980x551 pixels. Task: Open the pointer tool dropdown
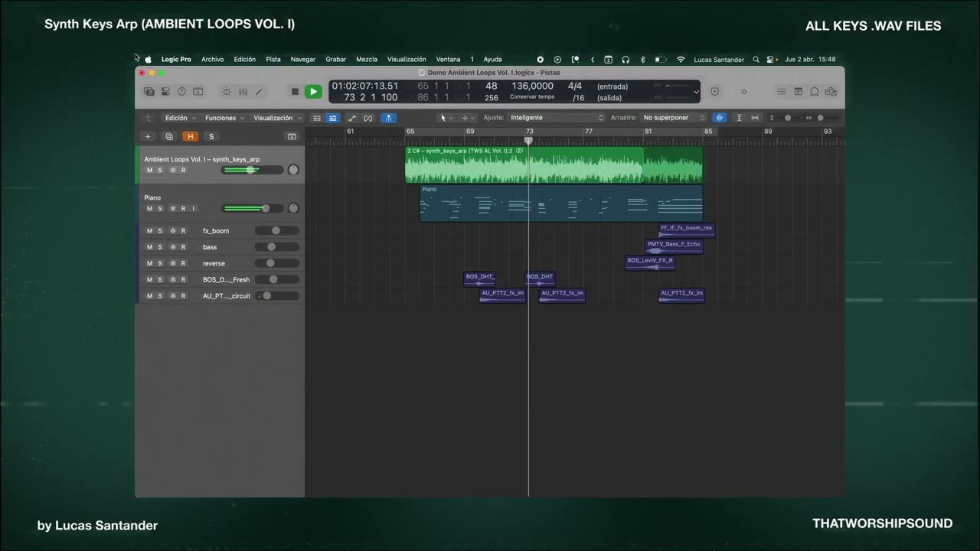tap(446, 118)
